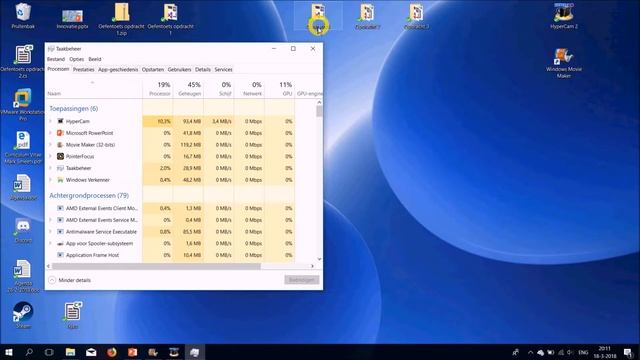The image size is (640, 360).
Task: Open the Action Center notification icon
Action: click(628, 352)
